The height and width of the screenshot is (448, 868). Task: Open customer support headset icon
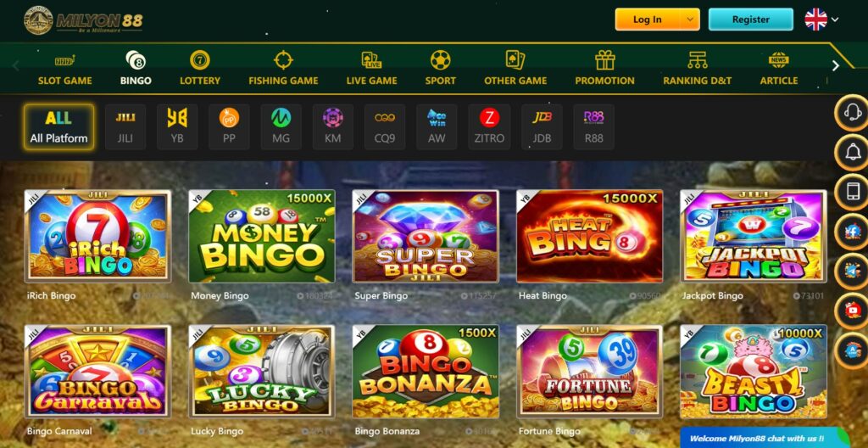tap(851, 113)
